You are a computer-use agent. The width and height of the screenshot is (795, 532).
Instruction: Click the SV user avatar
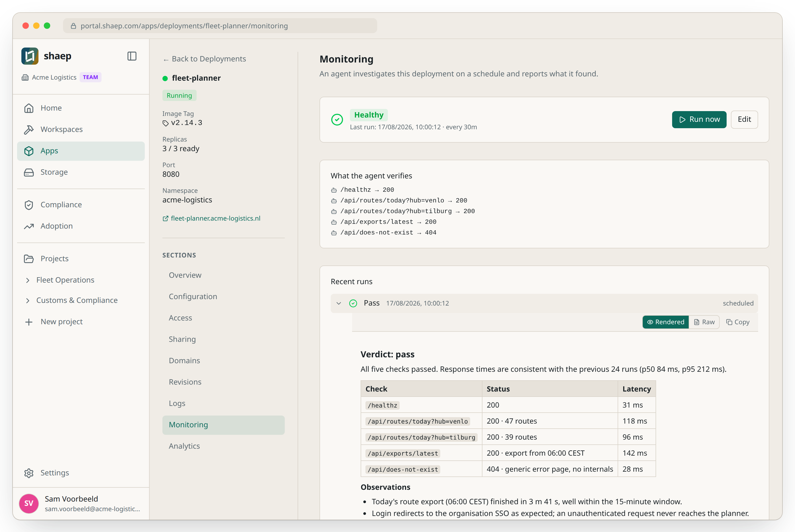[x=29, y=503]
